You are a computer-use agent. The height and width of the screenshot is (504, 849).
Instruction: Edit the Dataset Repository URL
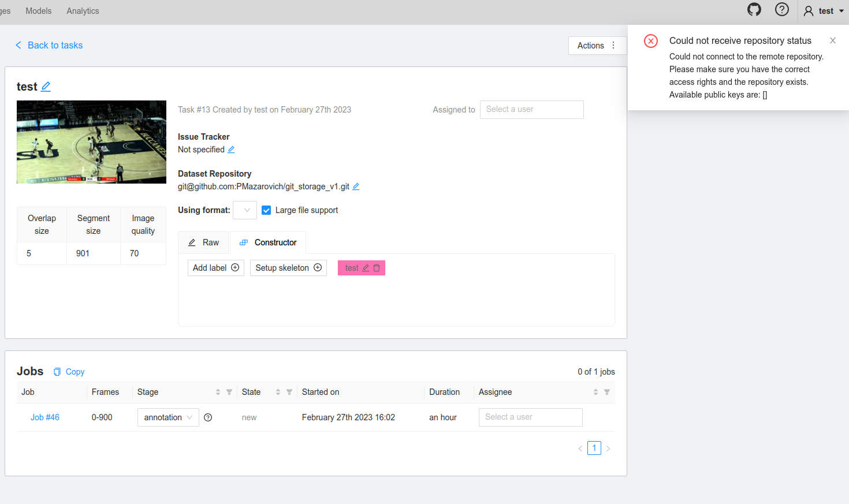click(356, 186)
